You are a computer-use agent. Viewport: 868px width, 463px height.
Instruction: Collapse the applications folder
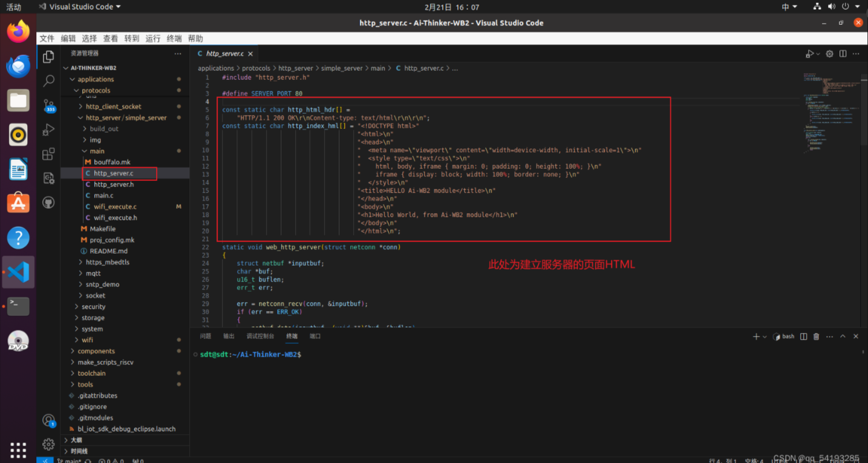73,79
